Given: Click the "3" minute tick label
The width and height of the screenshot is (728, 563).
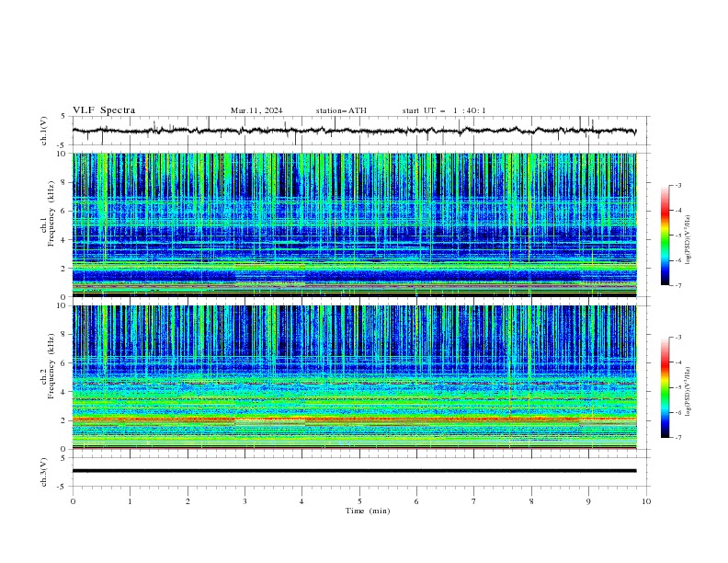Looking at the screenshot, I should pos(245,501).
